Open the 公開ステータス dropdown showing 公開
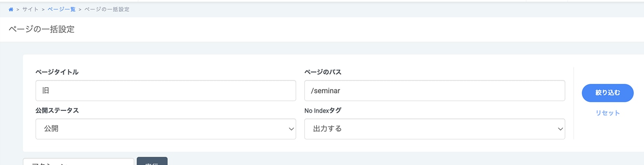This screenshot has width=644, height=165. point(166,129)
